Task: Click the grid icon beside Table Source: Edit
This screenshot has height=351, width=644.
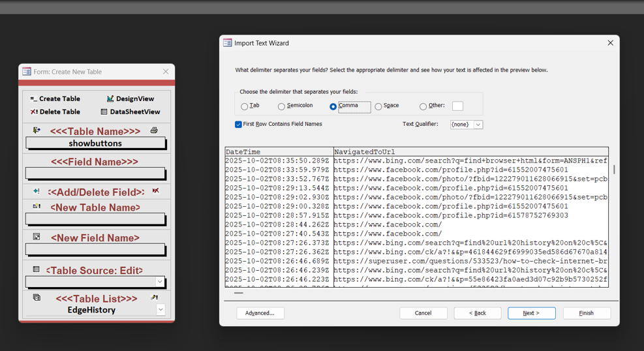Action: tap(37, 269)
